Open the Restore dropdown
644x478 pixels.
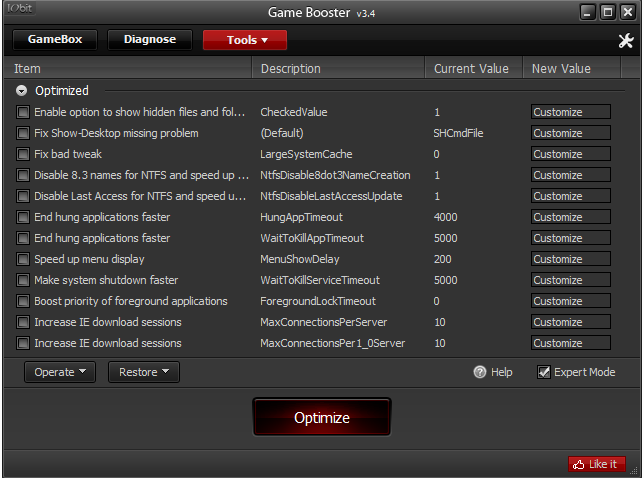click(x=144, y=372)
